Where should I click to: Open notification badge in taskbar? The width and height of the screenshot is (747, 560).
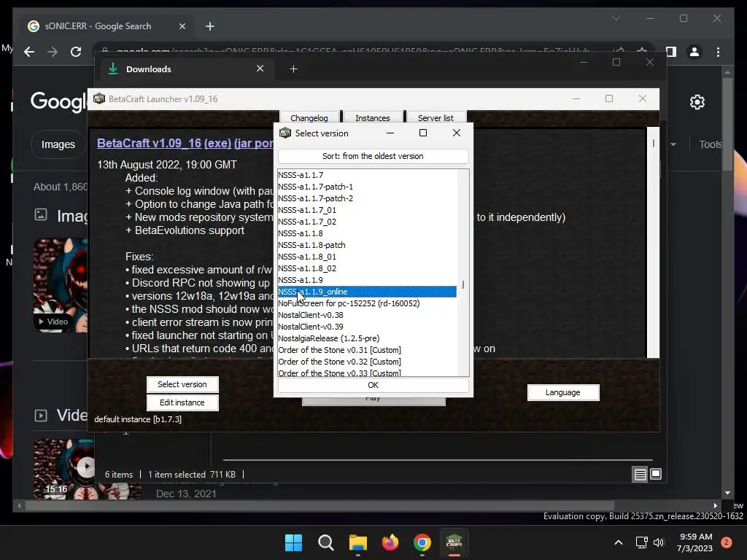click(727, 542)
